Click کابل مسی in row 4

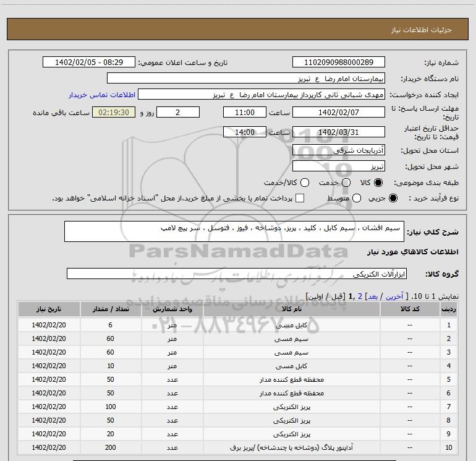click(x=291, y=366)
